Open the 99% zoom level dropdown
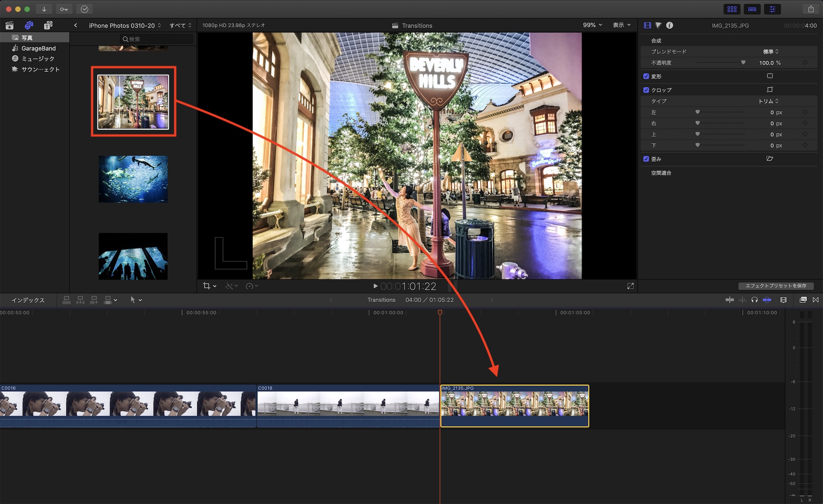Viewport: 823px width, 504px height. 592,25
